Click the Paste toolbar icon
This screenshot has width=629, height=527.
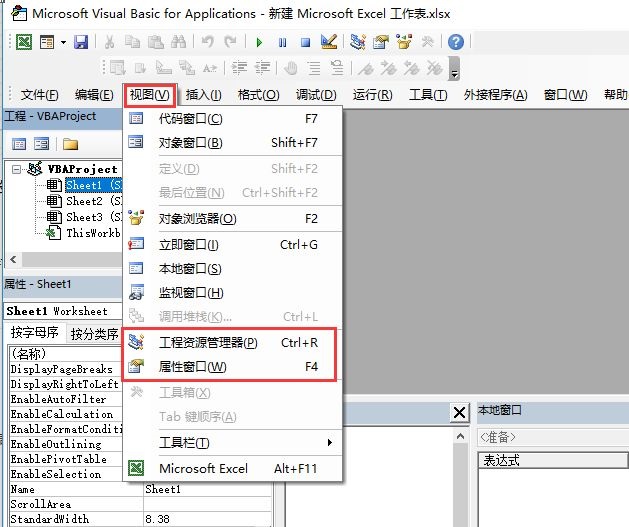[x=156, y=42]
